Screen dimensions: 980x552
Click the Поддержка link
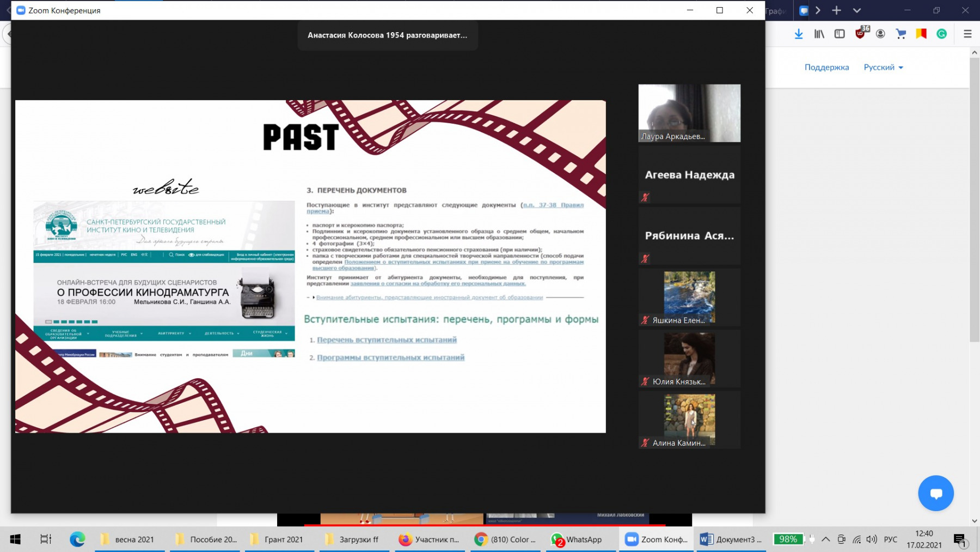click(826, 68)
